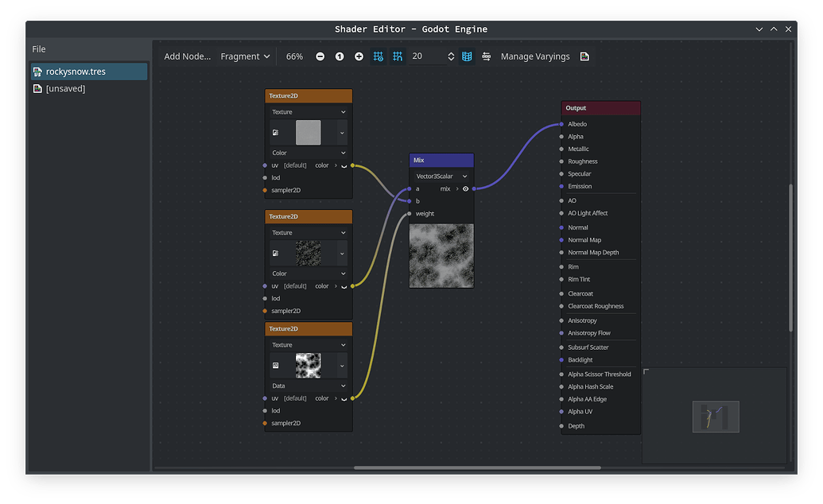Expand mix output of Mix node
Screen dimensions: 823x504
click(457, 189)
